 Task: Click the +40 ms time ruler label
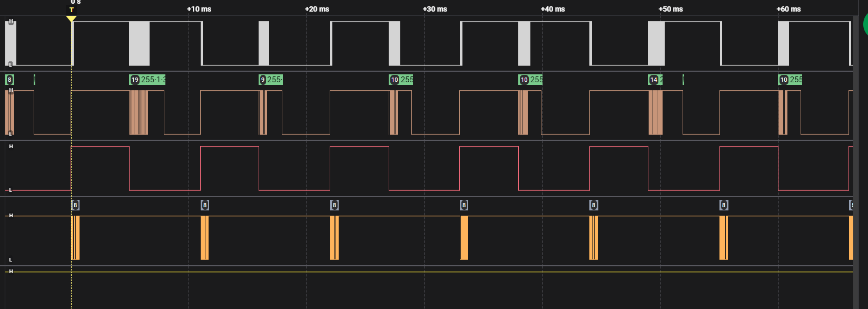[553, 9]
